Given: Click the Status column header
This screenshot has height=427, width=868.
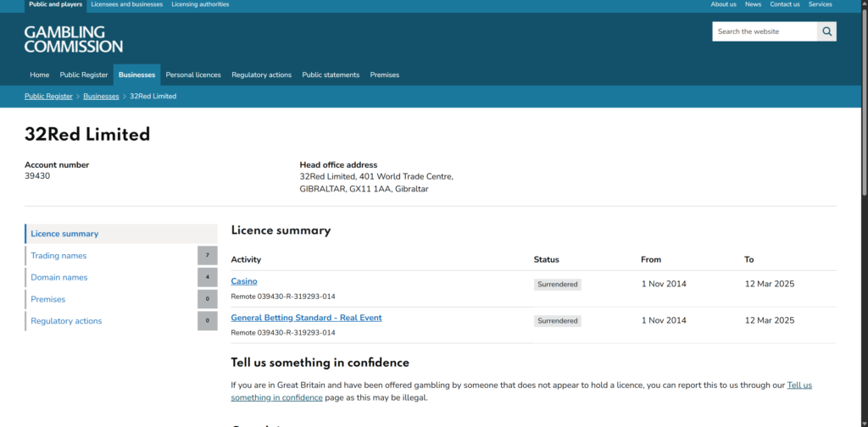Looking at the screenshot, I should pos(547,259).
